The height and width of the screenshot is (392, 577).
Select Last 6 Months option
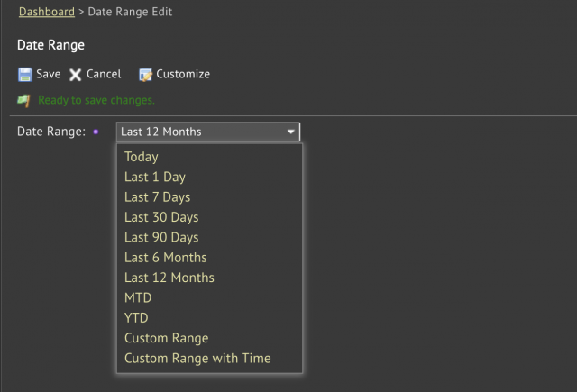(x=166, y=258)
